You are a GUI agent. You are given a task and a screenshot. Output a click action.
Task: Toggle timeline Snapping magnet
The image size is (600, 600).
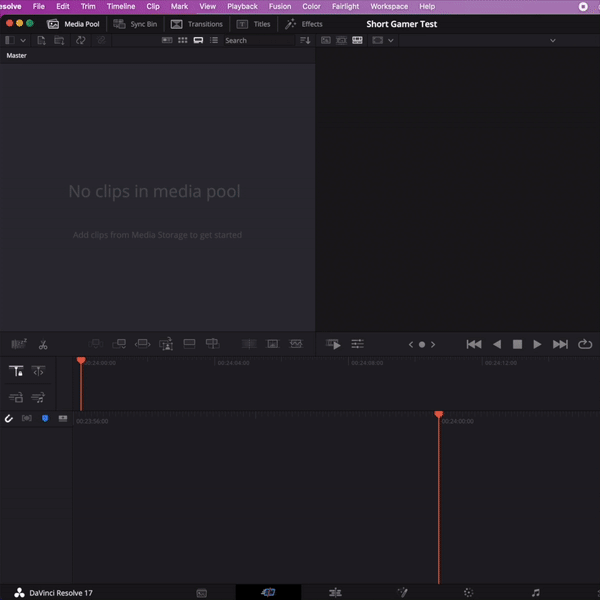8,419
